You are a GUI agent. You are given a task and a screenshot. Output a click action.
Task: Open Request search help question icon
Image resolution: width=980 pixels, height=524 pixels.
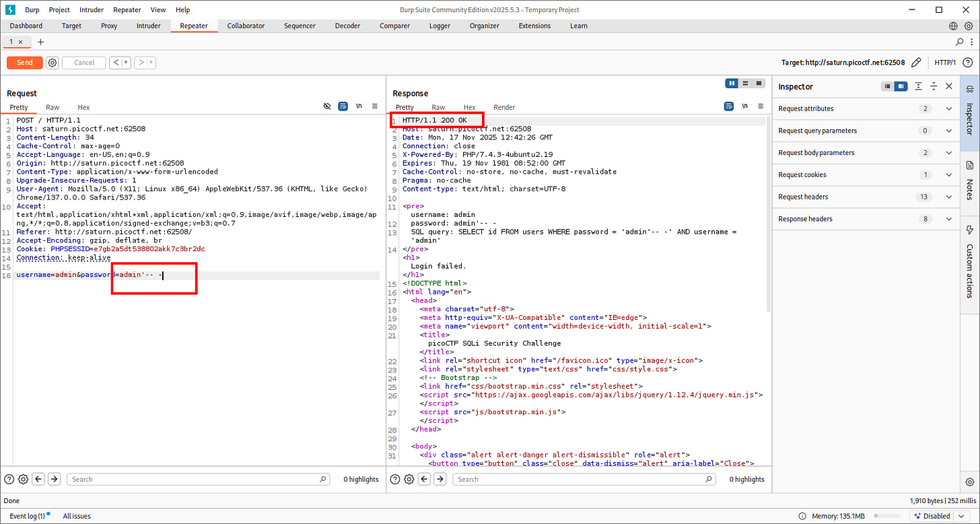pos(9,479)
